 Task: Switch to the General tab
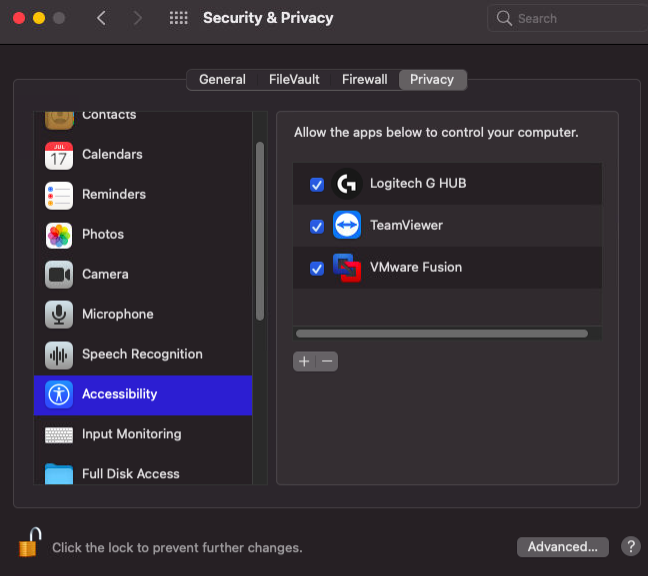click(x=222, y=79)
